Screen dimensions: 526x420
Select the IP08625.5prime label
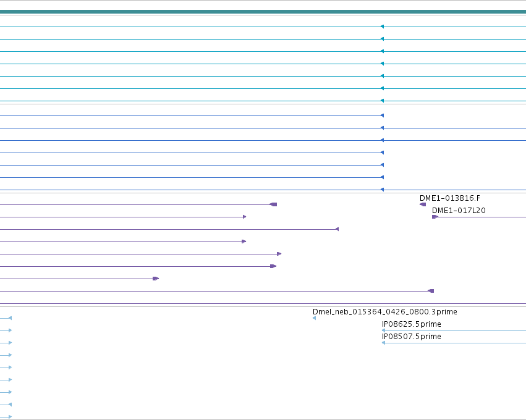(411, 324)
